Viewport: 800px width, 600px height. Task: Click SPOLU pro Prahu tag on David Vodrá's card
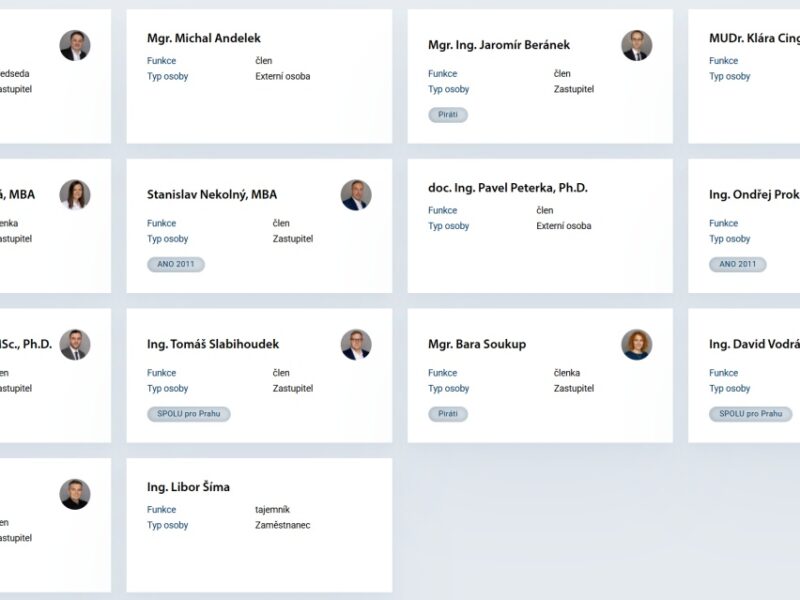(751, 414)
